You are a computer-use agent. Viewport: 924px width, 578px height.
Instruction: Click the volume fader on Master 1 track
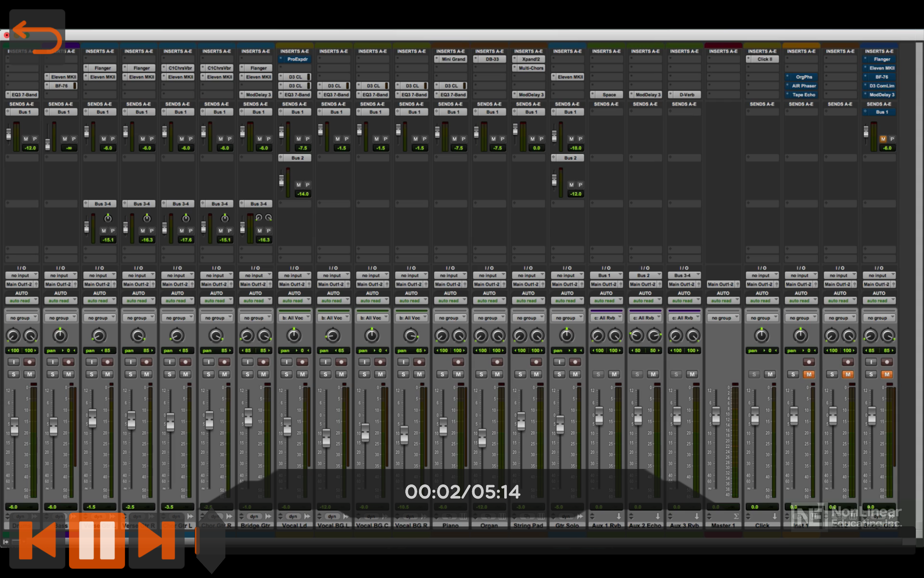[716, 415]
